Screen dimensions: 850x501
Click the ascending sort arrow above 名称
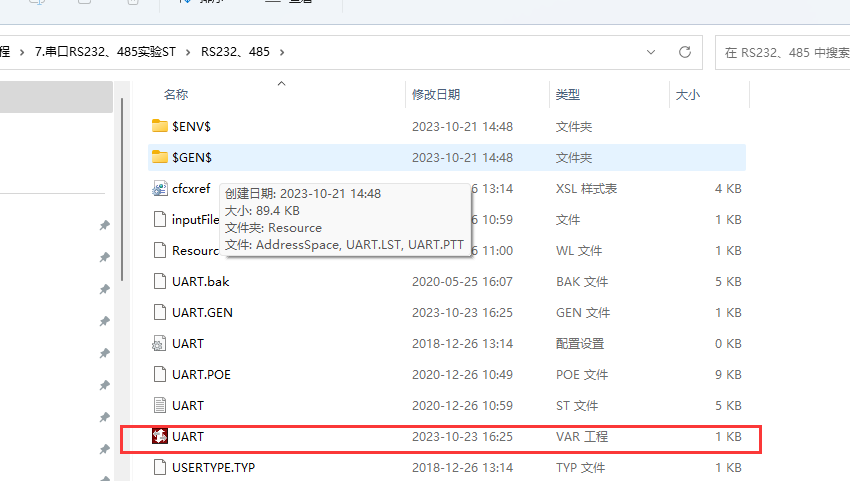click(x=281, y=84)
